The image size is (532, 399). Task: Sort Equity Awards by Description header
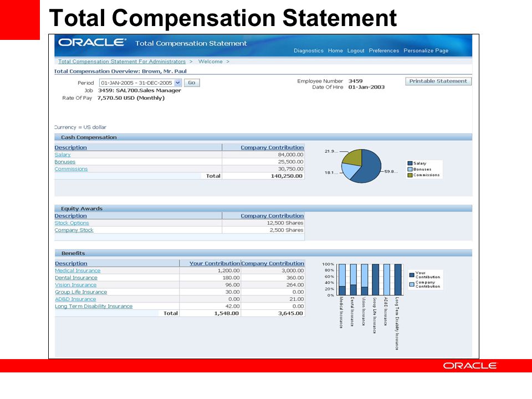(70, 216)
